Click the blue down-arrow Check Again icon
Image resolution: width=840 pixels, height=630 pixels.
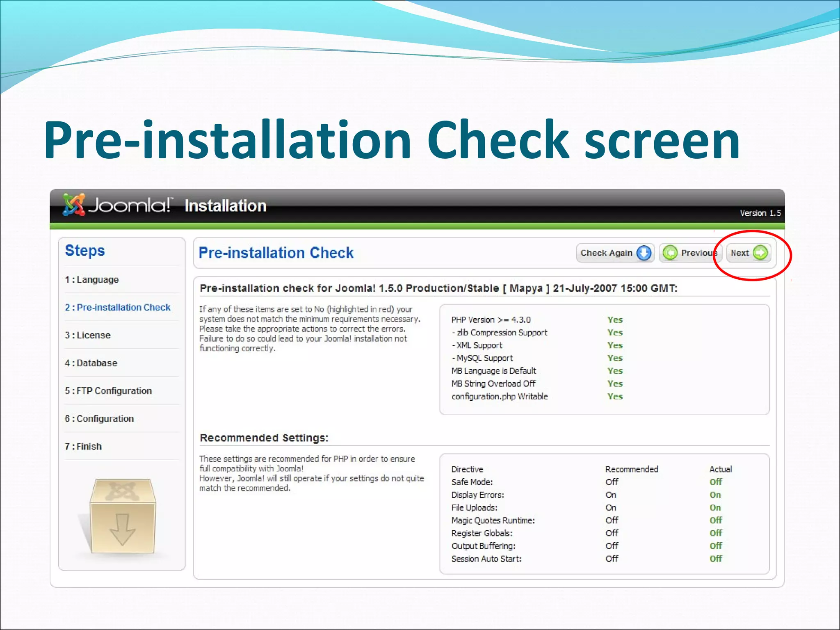pos(644,253)
